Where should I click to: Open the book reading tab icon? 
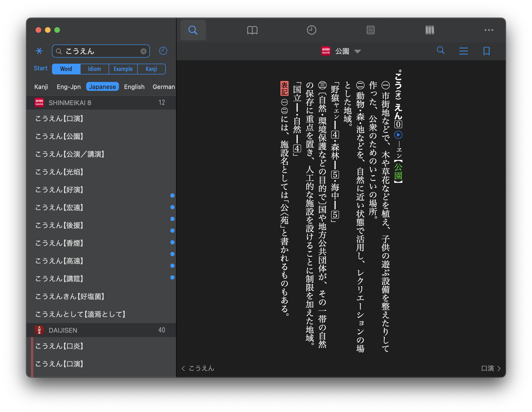pyautogui.click(x=252, y=30)
